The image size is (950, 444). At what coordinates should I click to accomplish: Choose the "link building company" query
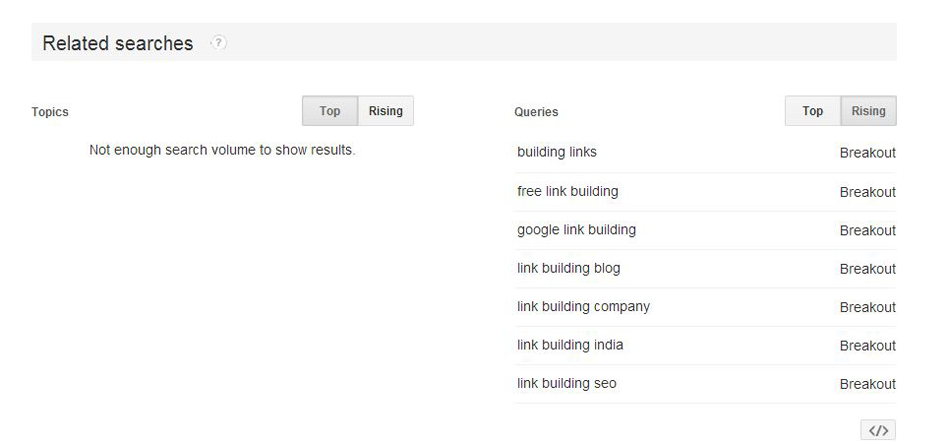coord(583,306)
